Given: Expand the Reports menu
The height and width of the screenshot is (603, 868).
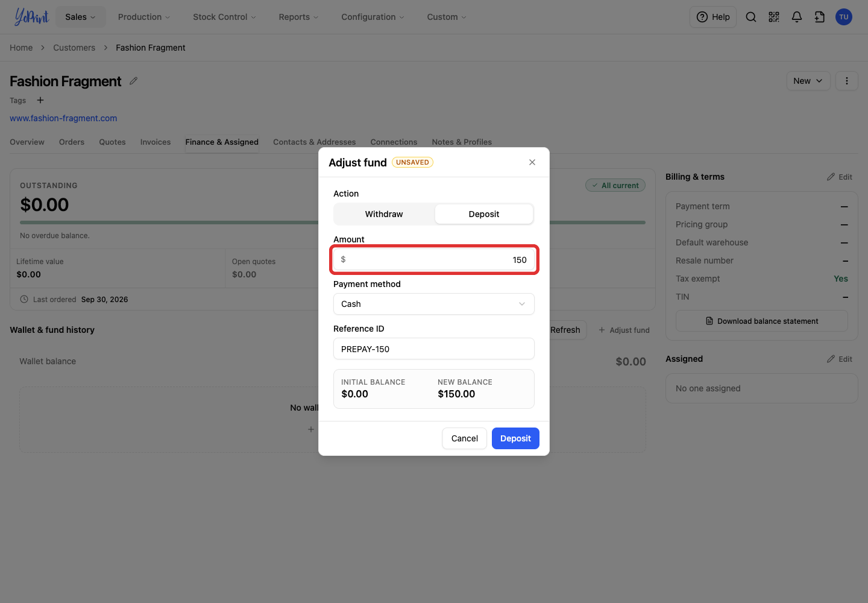Looking at the screenshot, I should coord(298,17).
